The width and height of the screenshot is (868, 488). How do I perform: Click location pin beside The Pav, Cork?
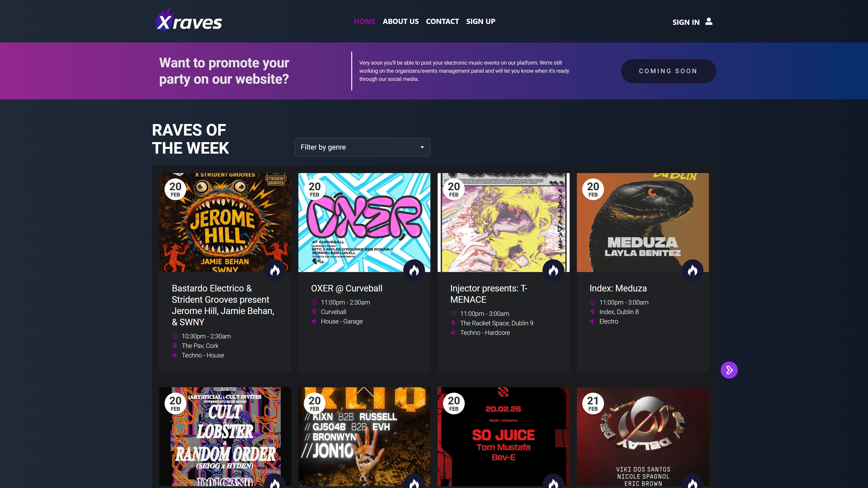coord(175,345)
